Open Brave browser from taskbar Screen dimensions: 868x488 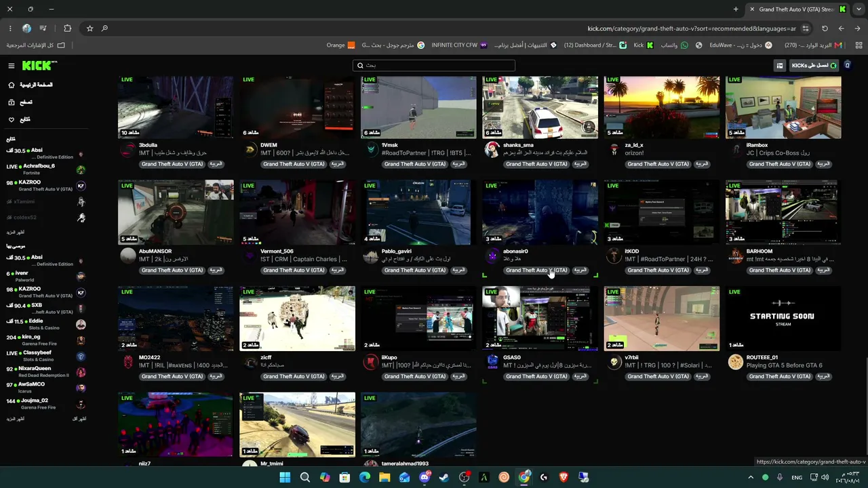pos(564,477)
